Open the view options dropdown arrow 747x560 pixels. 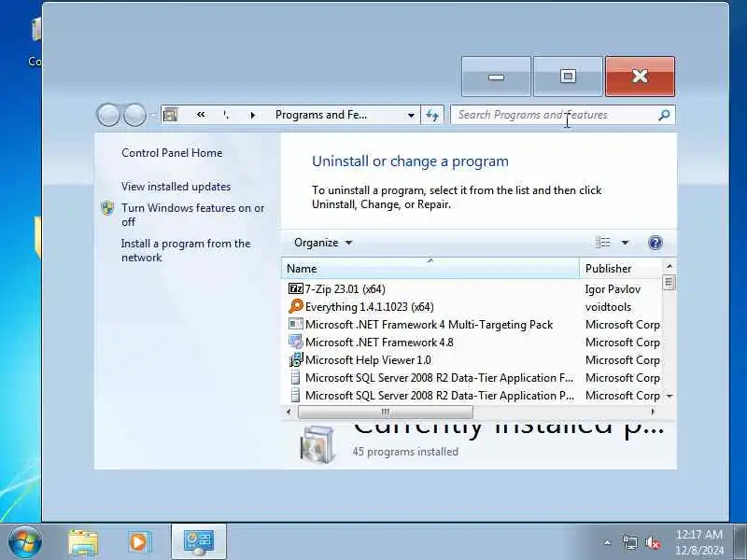pos(625,243)
